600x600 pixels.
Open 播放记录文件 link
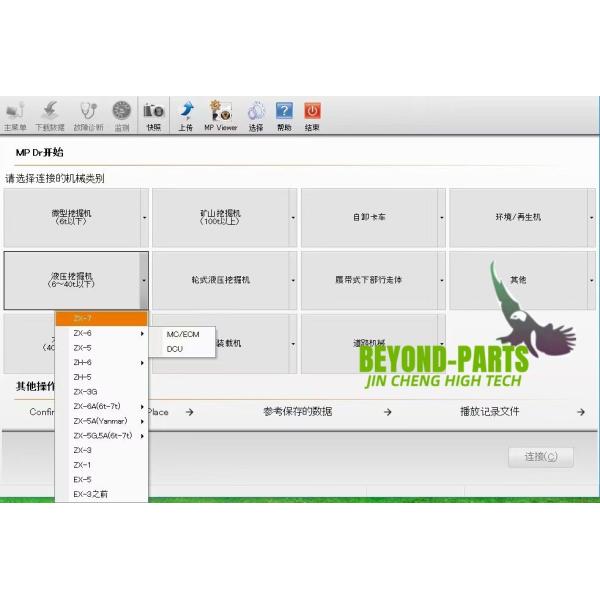point(490,412)
